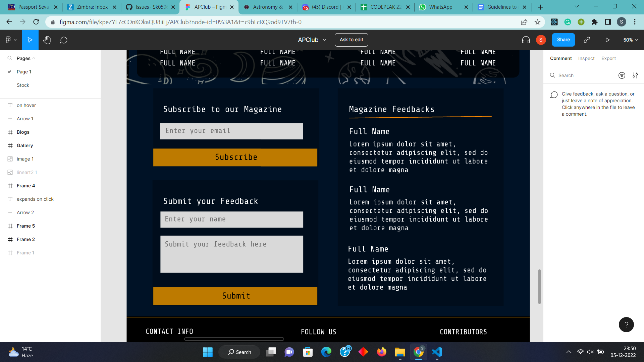
Task: Open the Help question mark button
Action: (626, 324)
